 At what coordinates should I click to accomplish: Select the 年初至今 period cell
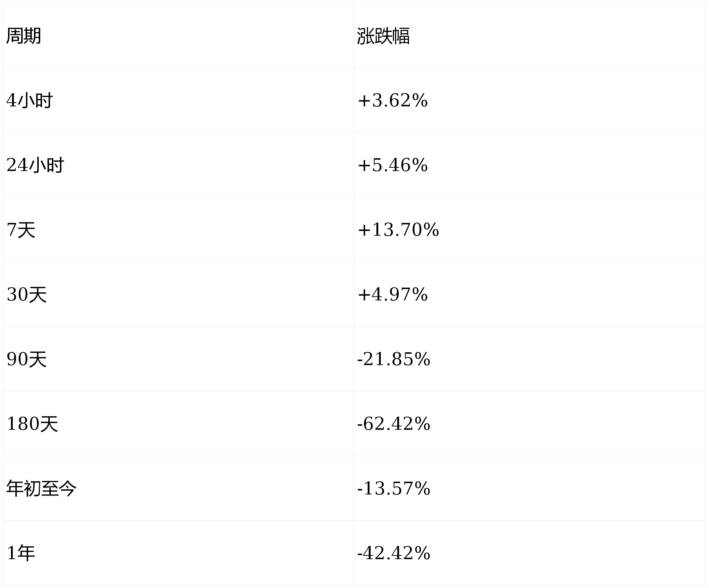pyautogui.click(x=41, y=489)
